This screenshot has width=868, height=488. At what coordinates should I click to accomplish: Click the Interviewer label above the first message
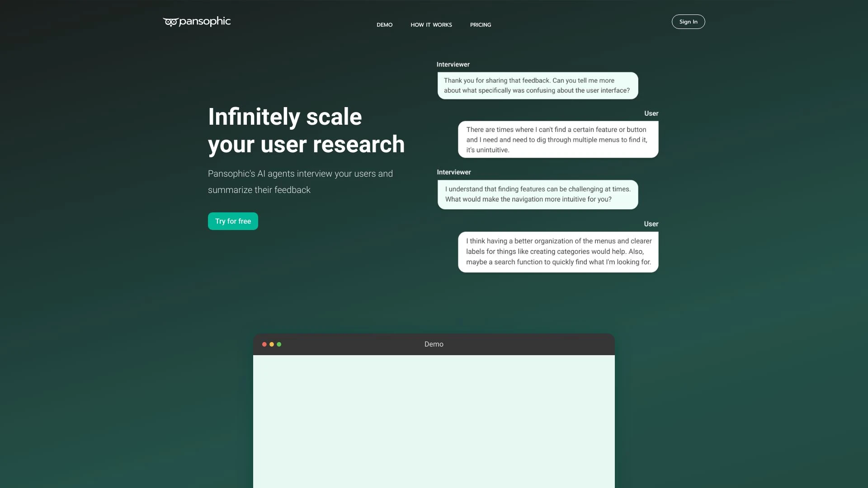[453, 64]
